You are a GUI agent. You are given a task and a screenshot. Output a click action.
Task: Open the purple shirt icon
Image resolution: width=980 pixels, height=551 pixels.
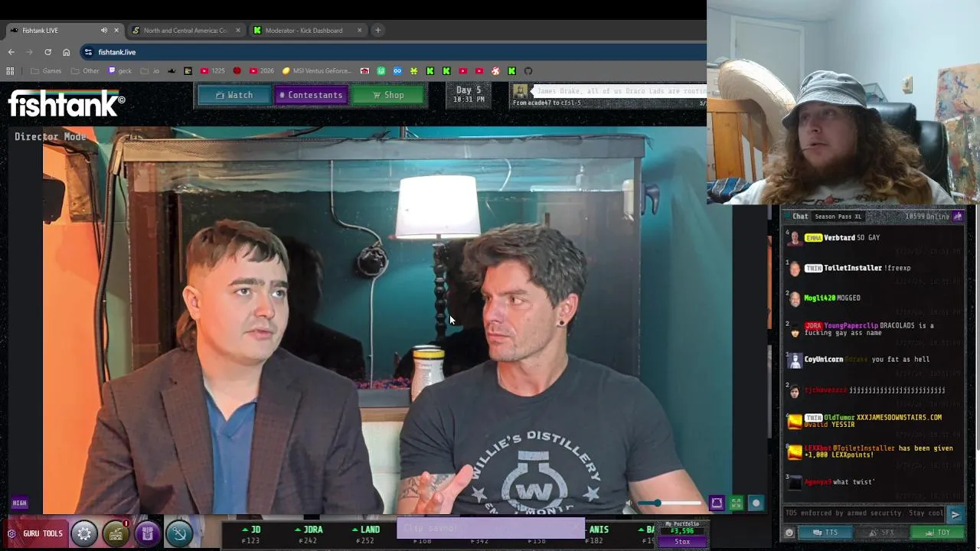147,533
